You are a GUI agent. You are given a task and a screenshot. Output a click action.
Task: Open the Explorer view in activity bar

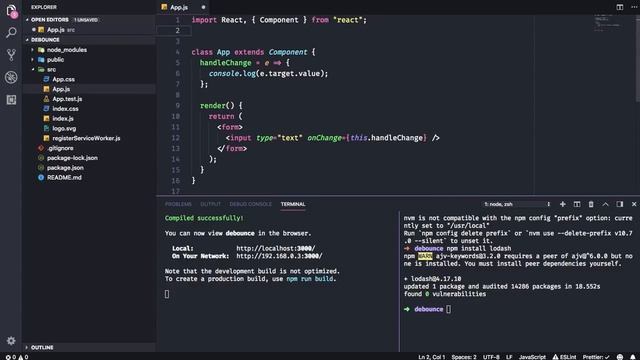coord(11,11)
